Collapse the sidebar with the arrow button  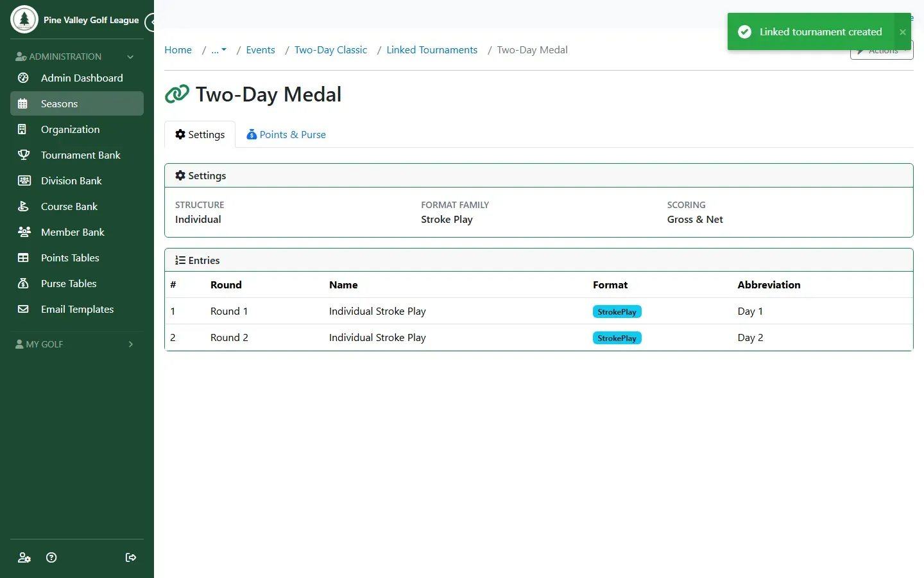point(150,22)
